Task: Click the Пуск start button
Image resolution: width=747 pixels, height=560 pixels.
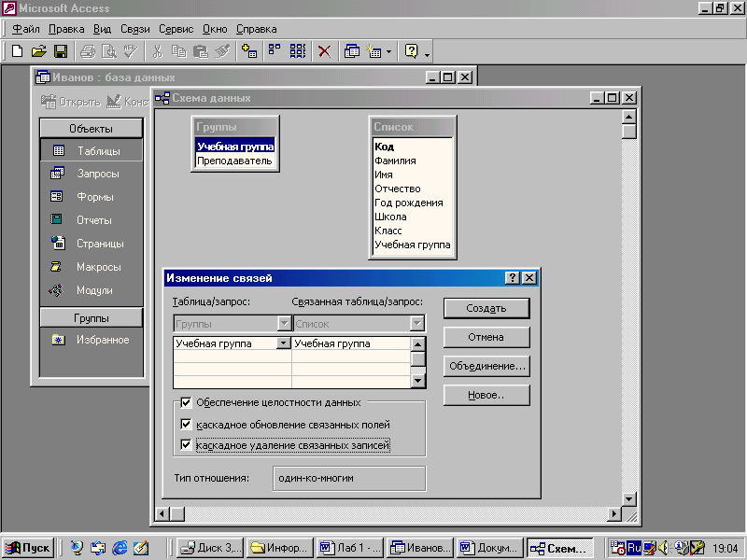Action: tap(28, 548)
